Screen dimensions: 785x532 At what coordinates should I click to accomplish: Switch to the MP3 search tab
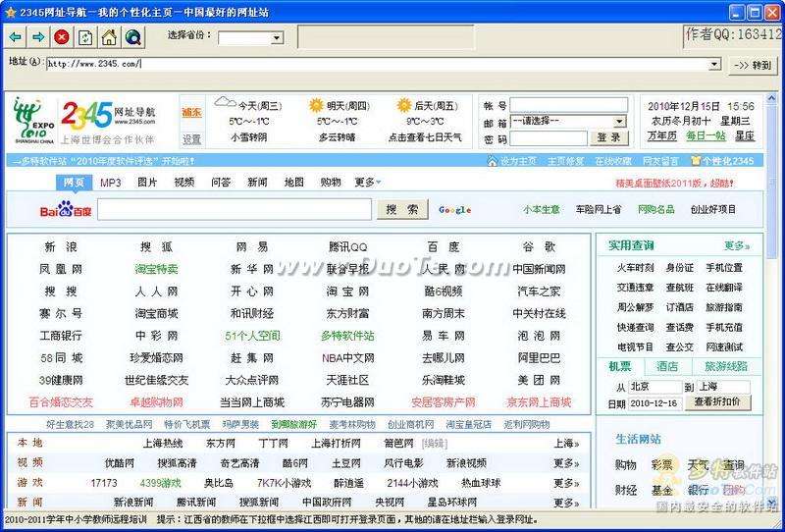click(x=110, y=182)
